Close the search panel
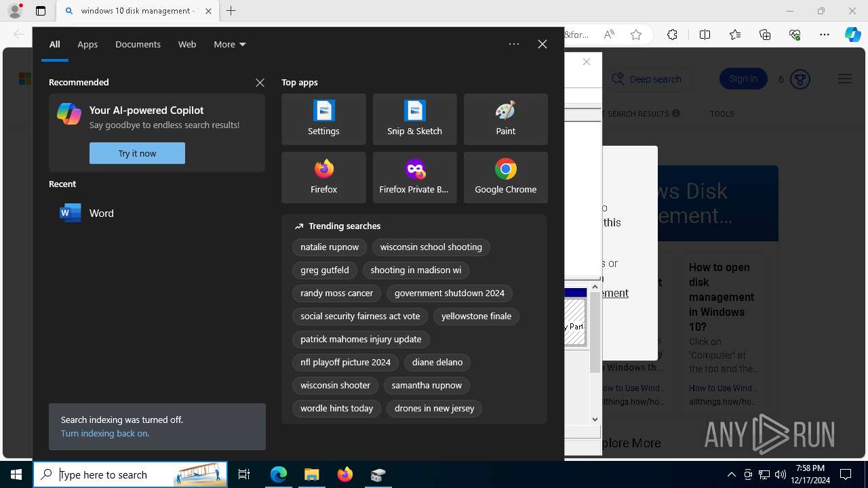This screenshot has width=868, height=488. [542, 44]
